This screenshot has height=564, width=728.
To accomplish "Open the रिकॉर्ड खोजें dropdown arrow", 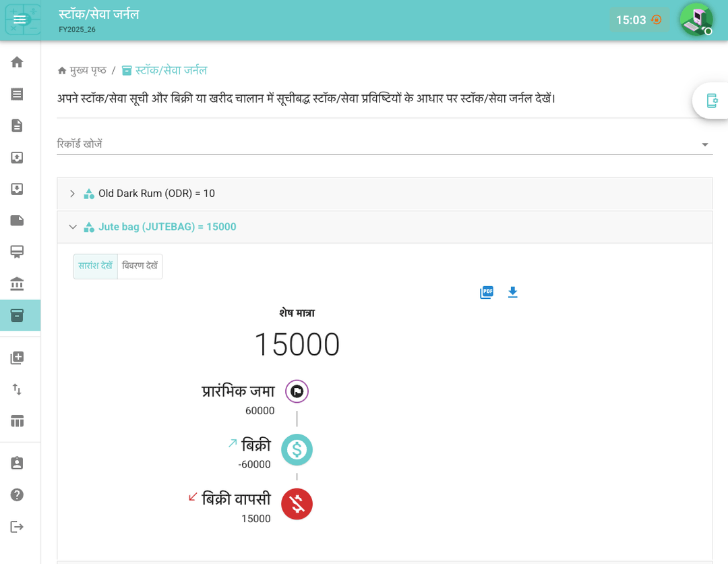I will [704, 144].
